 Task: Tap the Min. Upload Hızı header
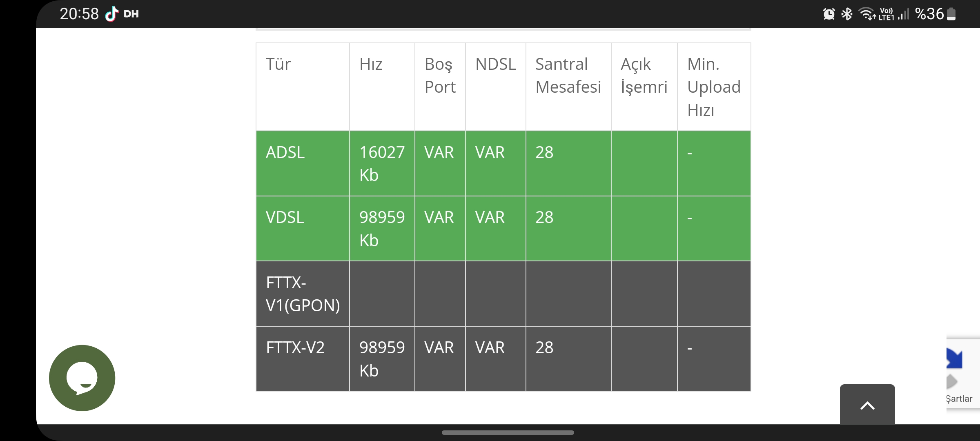click(714, 87)
